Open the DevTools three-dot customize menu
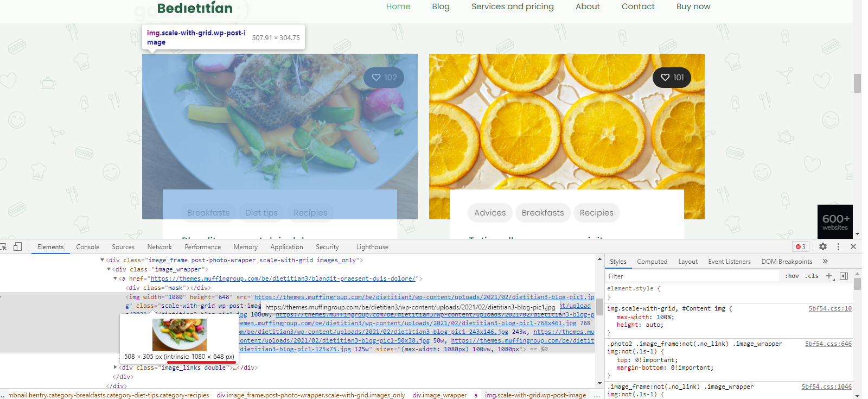 click(x=838, y=246)
